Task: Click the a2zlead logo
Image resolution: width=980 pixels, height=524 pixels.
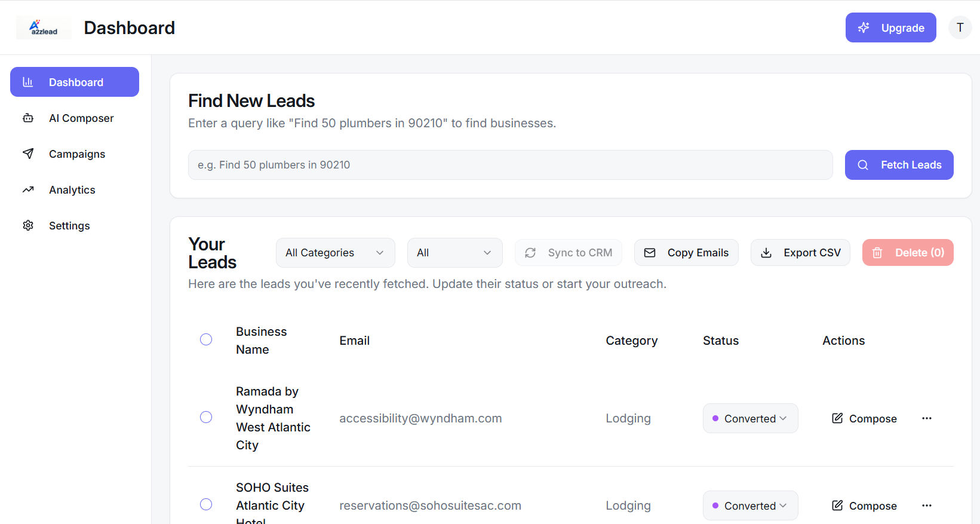Action: 44,27
